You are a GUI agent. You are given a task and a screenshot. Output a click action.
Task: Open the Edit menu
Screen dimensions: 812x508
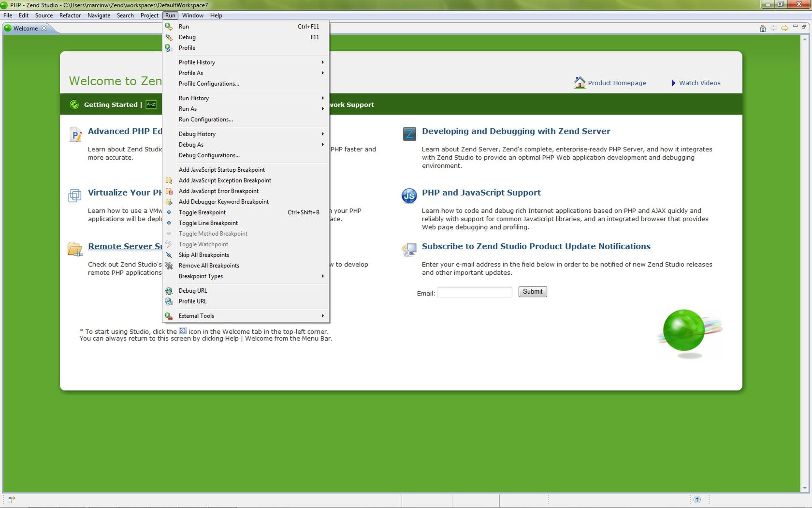24,15
